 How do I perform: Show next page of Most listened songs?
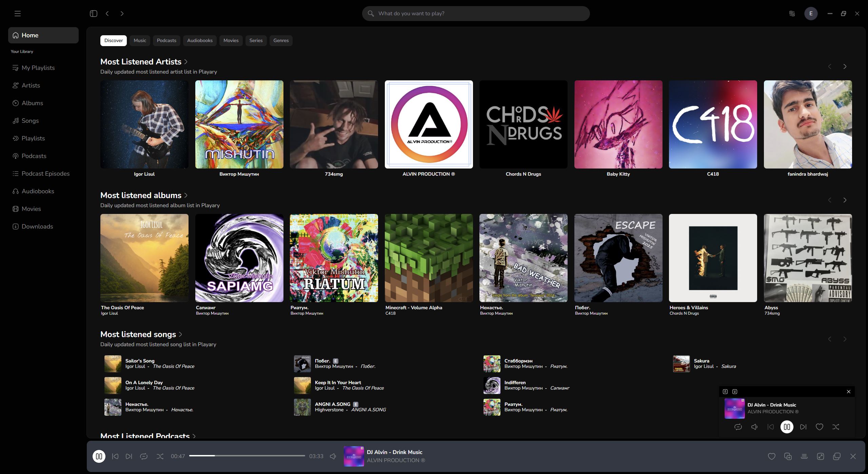coord(845,339)
